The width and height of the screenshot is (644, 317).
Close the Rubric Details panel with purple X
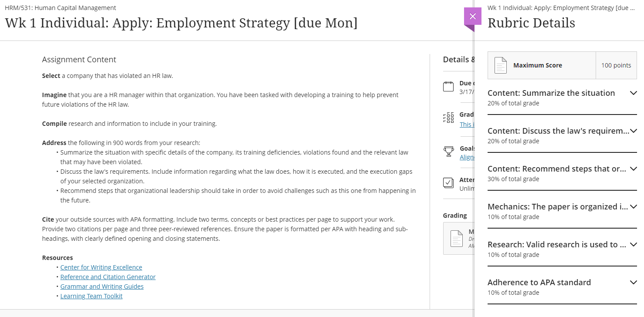point(473,17)
